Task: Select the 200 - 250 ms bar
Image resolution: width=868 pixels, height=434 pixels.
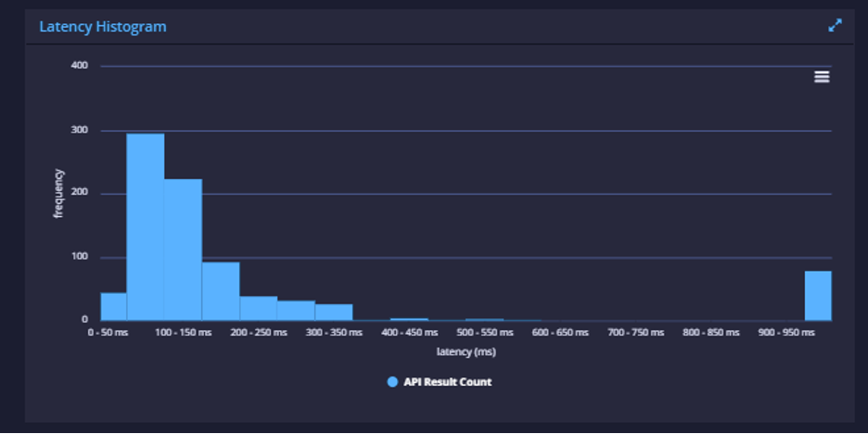Action: (259, 308)
